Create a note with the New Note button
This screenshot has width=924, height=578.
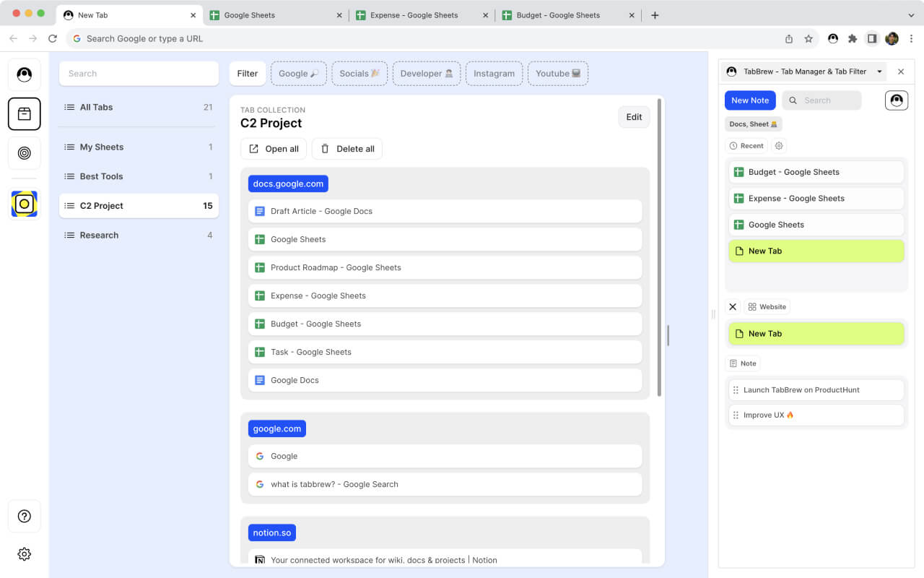[750, 100]
